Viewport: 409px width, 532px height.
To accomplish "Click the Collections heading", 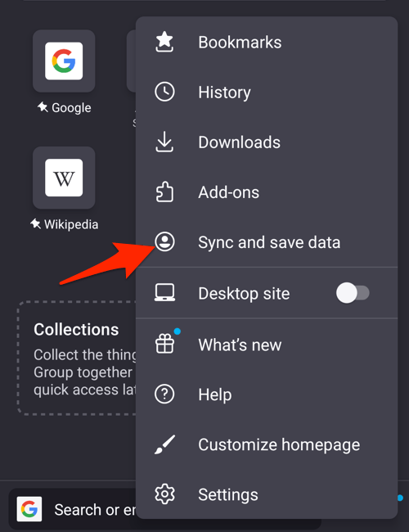I will point(76,330).
